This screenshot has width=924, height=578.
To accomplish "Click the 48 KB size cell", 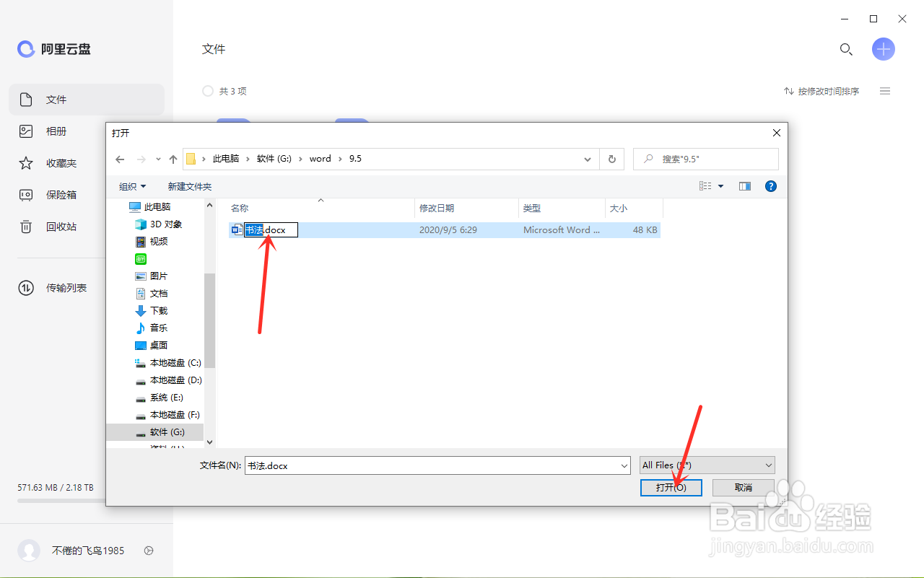I will (x=645, y=230).
